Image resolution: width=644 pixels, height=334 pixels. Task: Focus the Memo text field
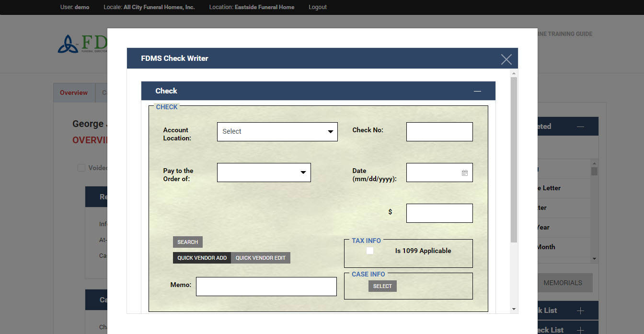[x=266, y=287]
